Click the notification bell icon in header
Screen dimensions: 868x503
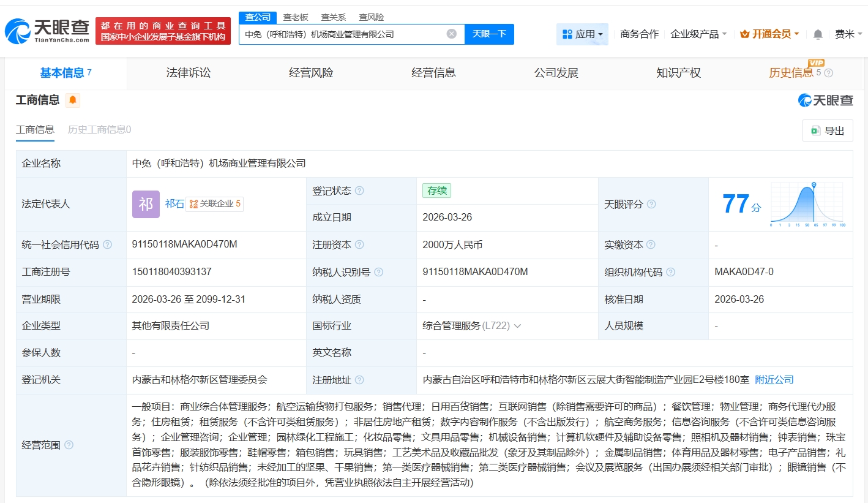coord(818,34)
